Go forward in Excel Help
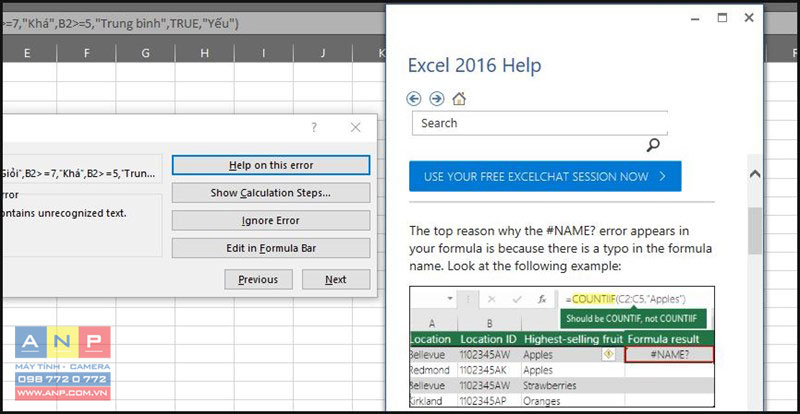Screen dimensions: 800x414 pyautogui.click(x=437, y=99)
